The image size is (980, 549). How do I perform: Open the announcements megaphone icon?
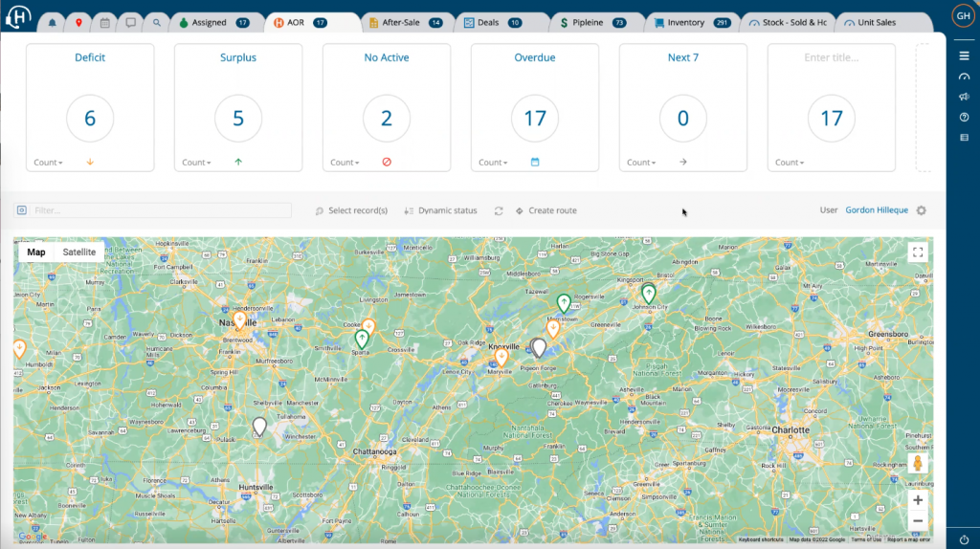[x=965, y=97]
